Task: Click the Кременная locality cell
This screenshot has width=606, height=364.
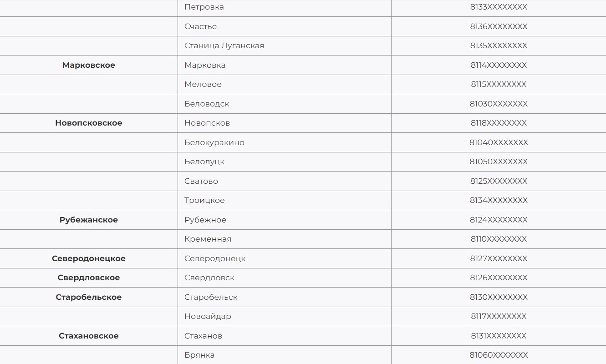Action: tap(284, 239)
